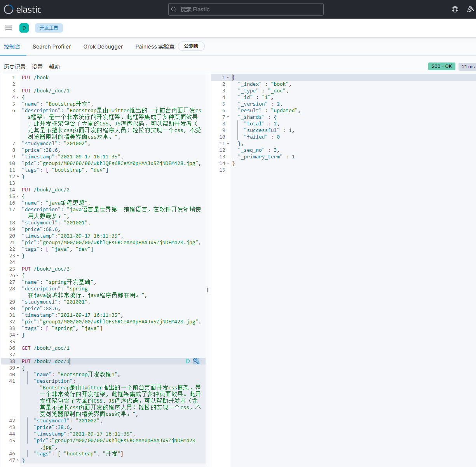Open 历史记录 history panel
This screenshot has width=476, height=467.
click(15, 67)
